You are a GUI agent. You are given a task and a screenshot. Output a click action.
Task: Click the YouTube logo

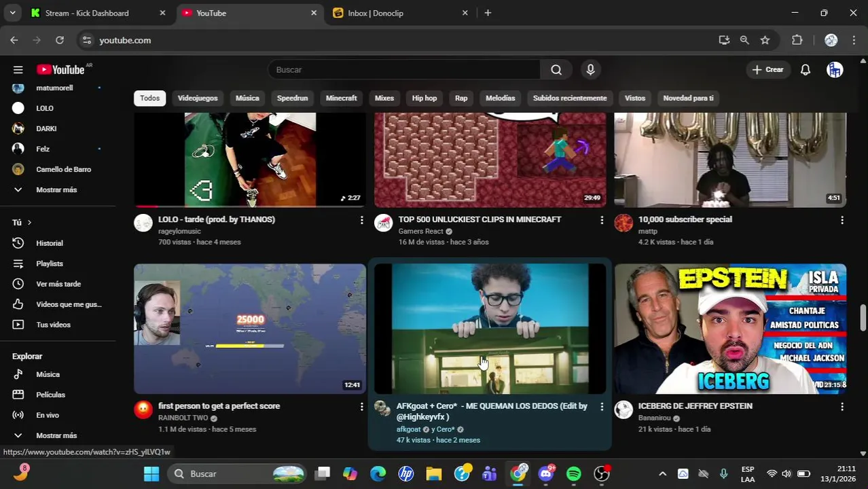(61, 69)
